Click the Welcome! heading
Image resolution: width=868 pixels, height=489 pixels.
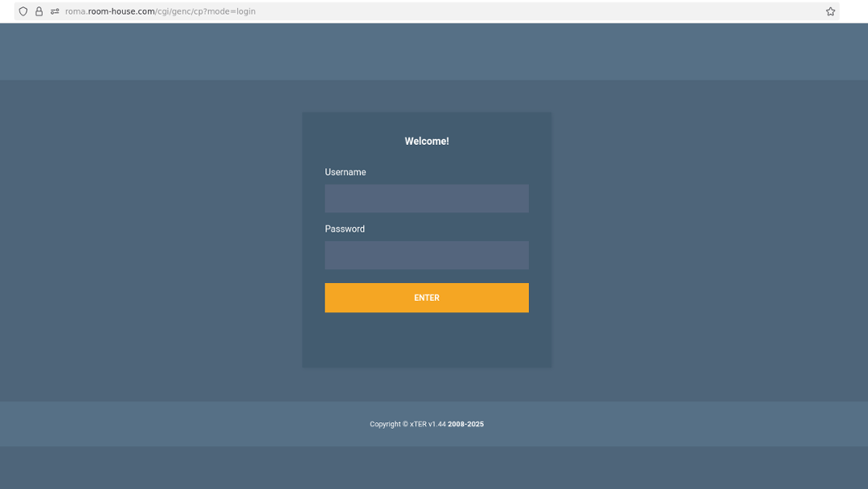(427, 142)
